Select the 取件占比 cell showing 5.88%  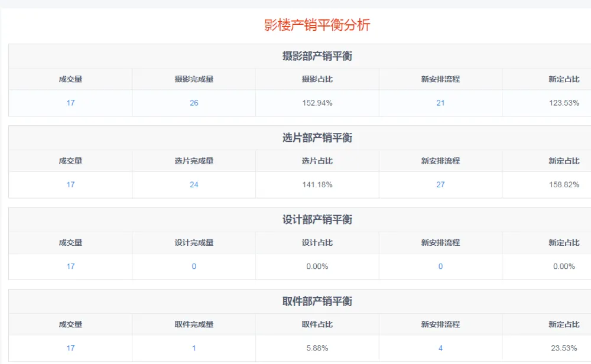pos(317,348)
